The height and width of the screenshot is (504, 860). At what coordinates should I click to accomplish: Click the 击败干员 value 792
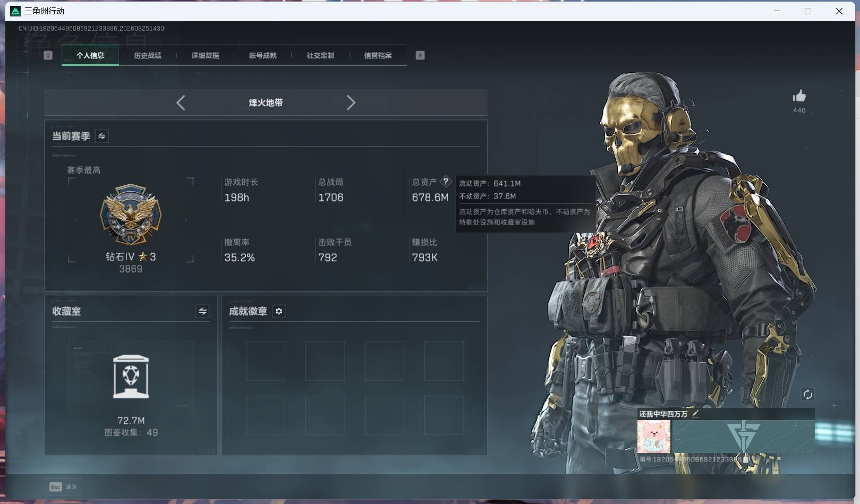click(x=328, y=258)
